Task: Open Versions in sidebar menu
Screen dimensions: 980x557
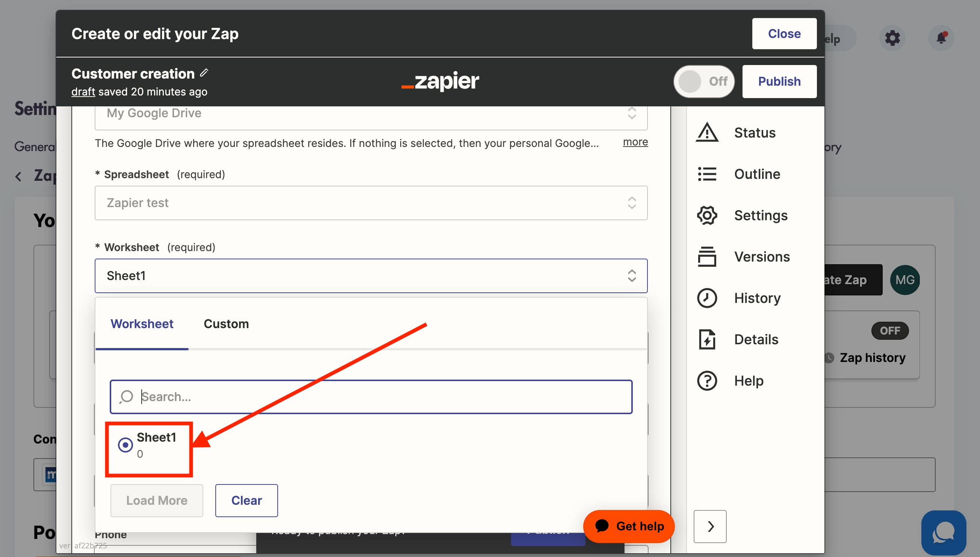Action: 762,257
